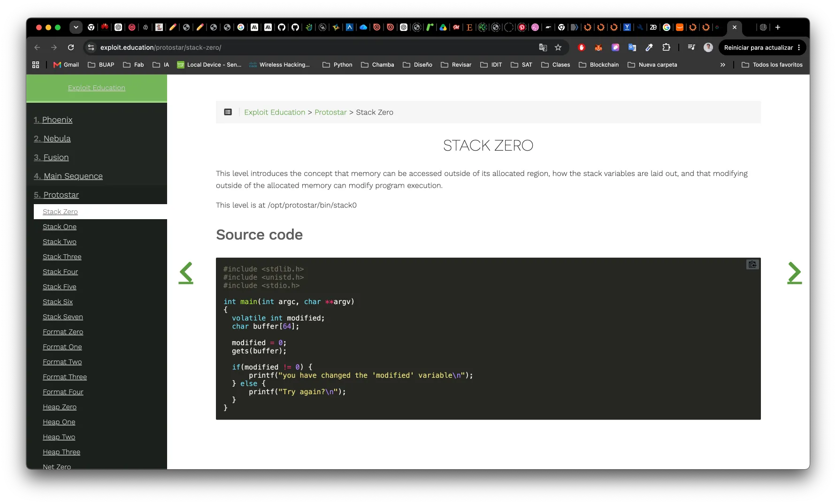
Task: Open the media controls icon
Action: (691, 47)
